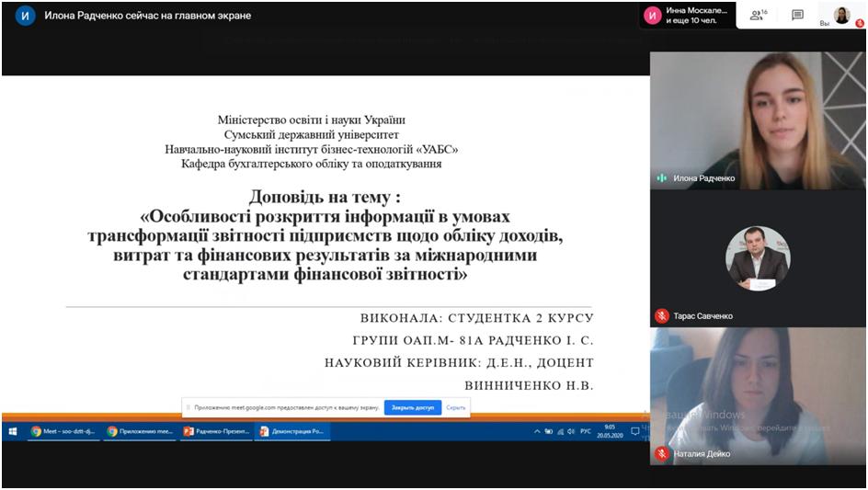Select Тарас Савченко participant tile
The image size is (868, 490).
[758, 258]
